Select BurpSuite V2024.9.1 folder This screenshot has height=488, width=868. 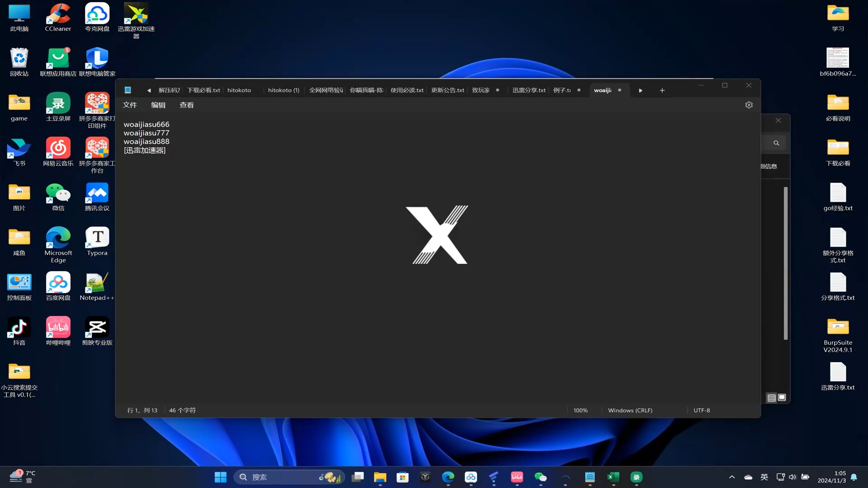[x=838, y=335]
